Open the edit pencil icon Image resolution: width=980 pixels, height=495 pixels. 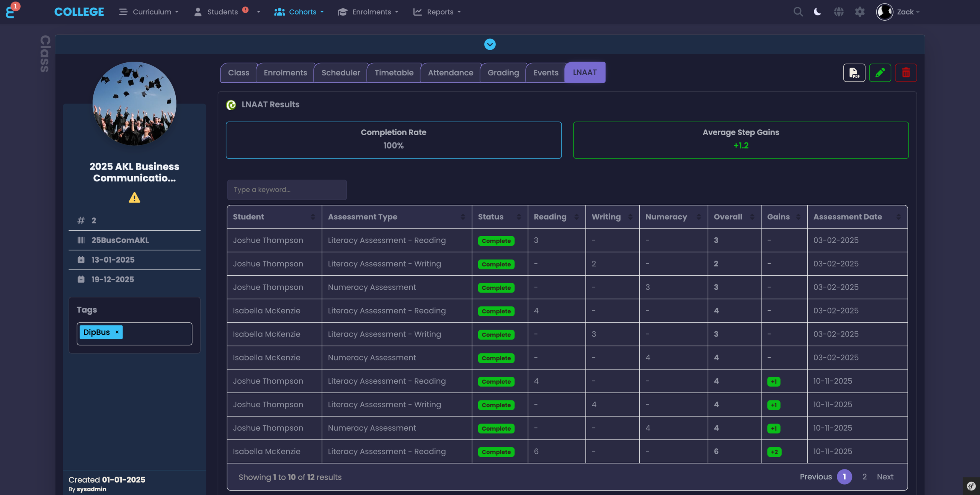click(880, 72)
